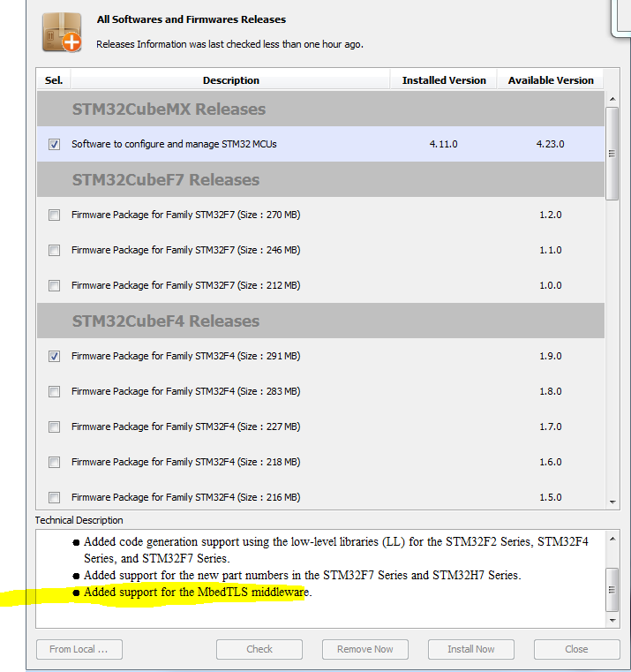The image size is (631, 672).
Task: Click available version 1.8.0
Action: pos(551,391)
